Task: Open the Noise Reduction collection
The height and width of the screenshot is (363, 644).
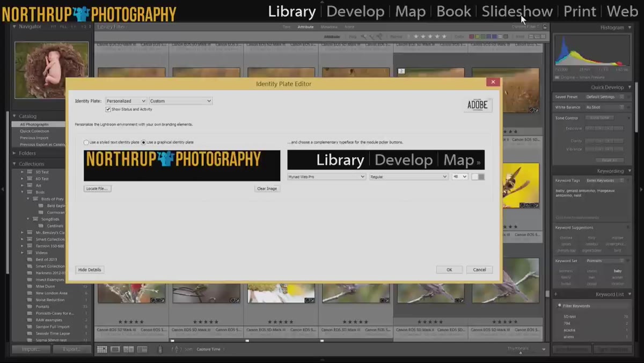Action: (x=50, y=300)
